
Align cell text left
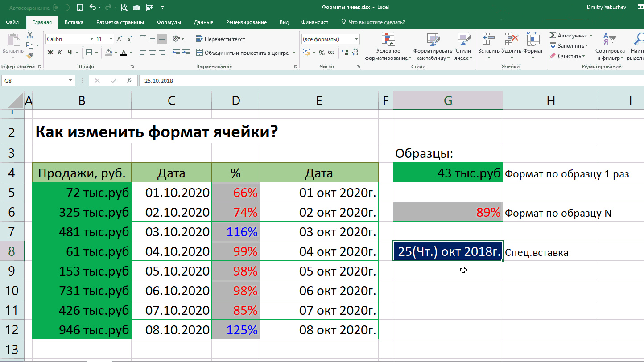(143, 53)
